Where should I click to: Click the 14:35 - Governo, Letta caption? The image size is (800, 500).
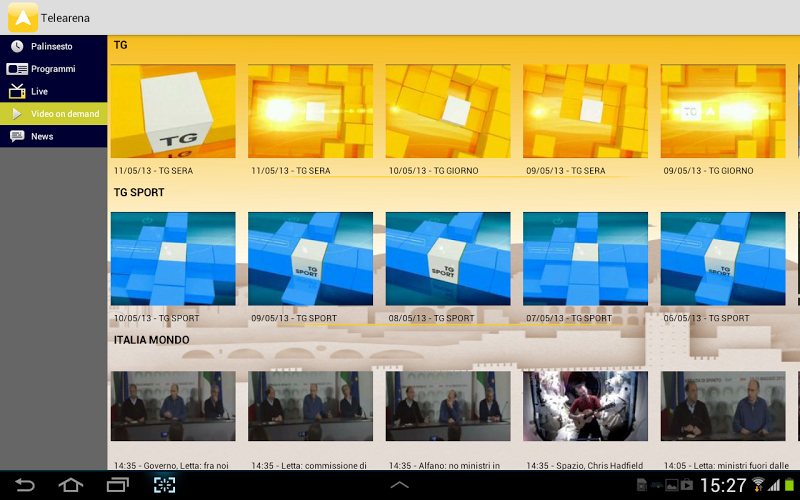[171, 465]
